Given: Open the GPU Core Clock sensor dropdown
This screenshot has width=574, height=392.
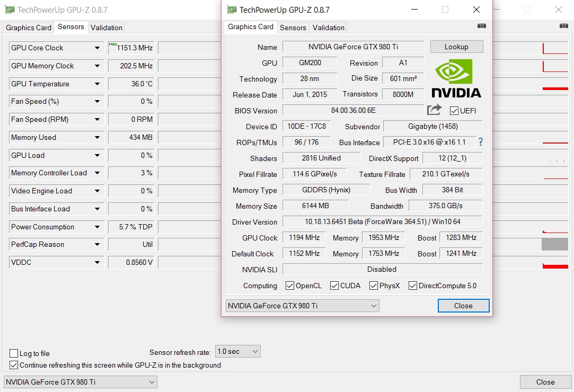Looking at the screenshot, I should (97, 48).
